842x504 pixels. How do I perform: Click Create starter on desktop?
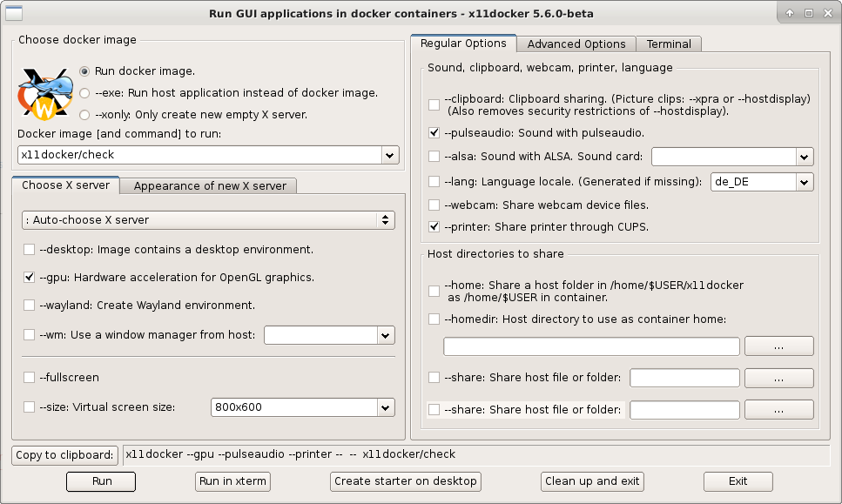[406, 481]
